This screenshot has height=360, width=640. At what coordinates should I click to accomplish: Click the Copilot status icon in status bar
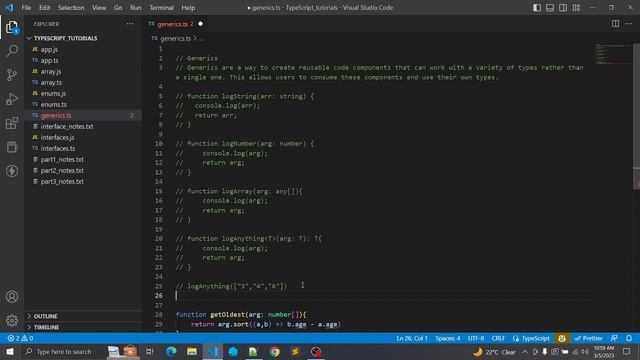pyautogui.click(x=562, y=338)
